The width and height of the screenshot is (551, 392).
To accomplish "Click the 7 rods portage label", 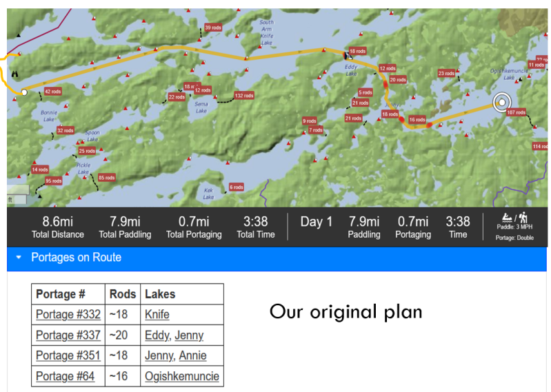I will tap(316, 130).
